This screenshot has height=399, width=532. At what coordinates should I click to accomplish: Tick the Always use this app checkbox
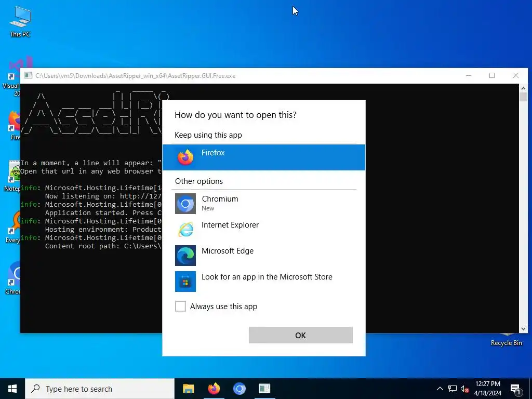pyautogui.click(x=180, y=307)
